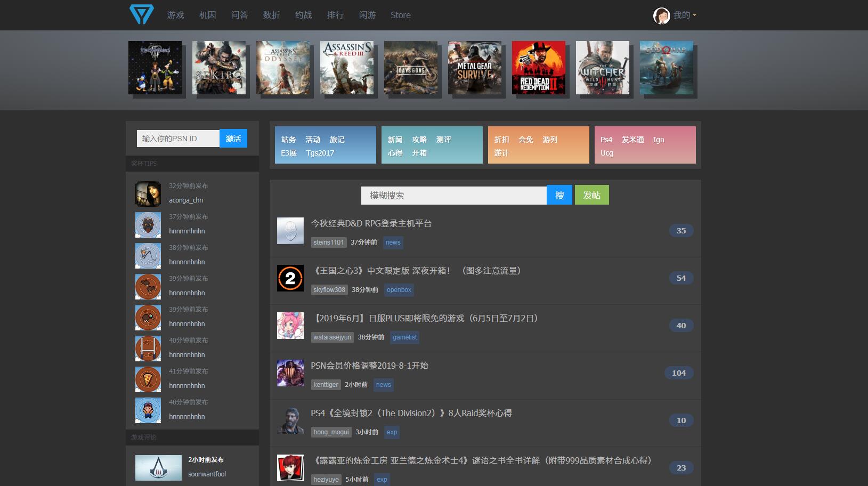Open the Assassin's Creed III cover
Image resolution: width=868 pixels, height=486 pixels.
[347, 68]
